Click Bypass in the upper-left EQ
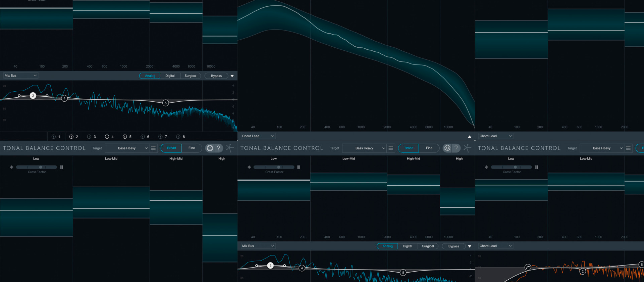Viewport: 644px width, 282px height. coord(216,76)
